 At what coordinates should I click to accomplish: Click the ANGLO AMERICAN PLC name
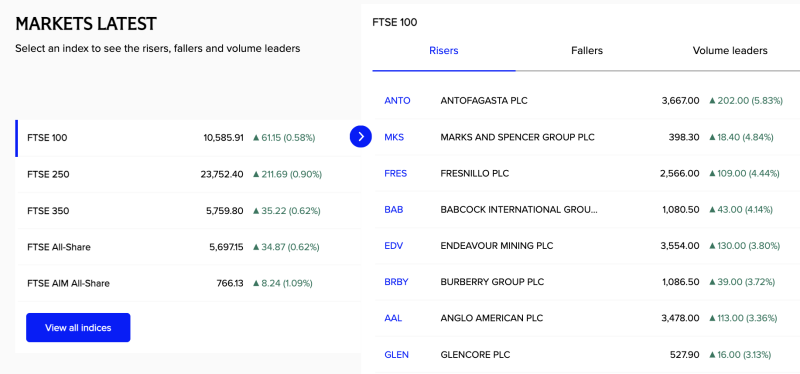491,318
